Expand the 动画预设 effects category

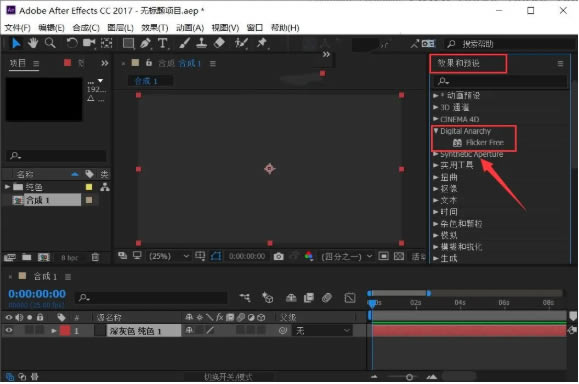point(436,95)
